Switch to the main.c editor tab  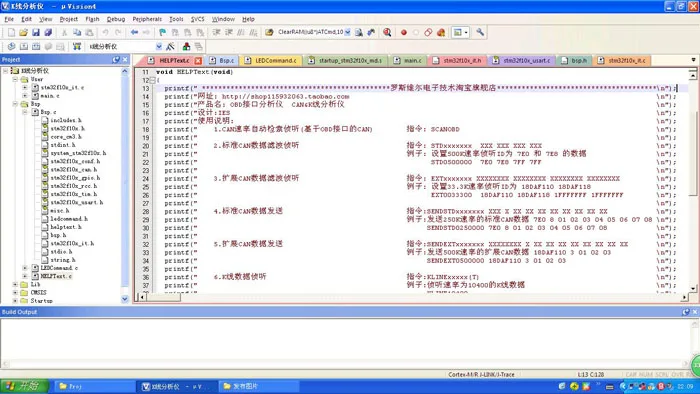(x=408, y=60)
